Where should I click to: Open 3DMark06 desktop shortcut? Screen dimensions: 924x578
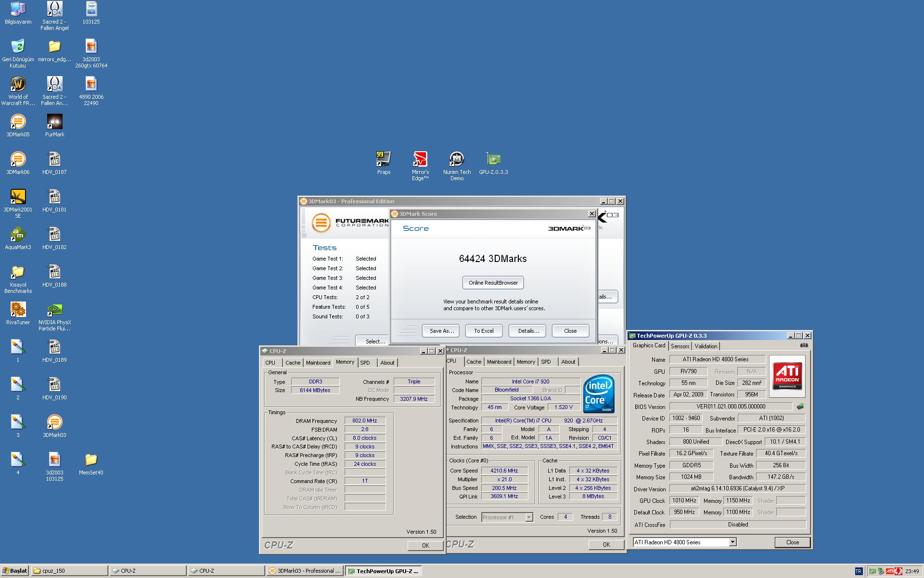point(18,163)
